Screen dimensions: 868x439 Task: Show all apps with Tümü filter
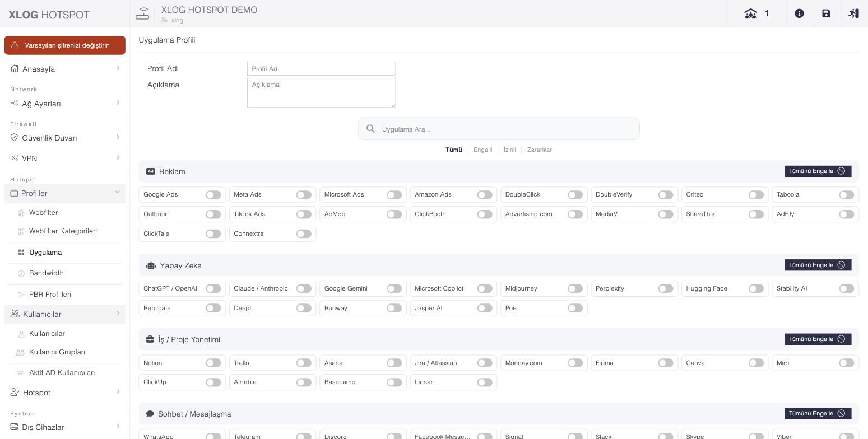point(454,150)
